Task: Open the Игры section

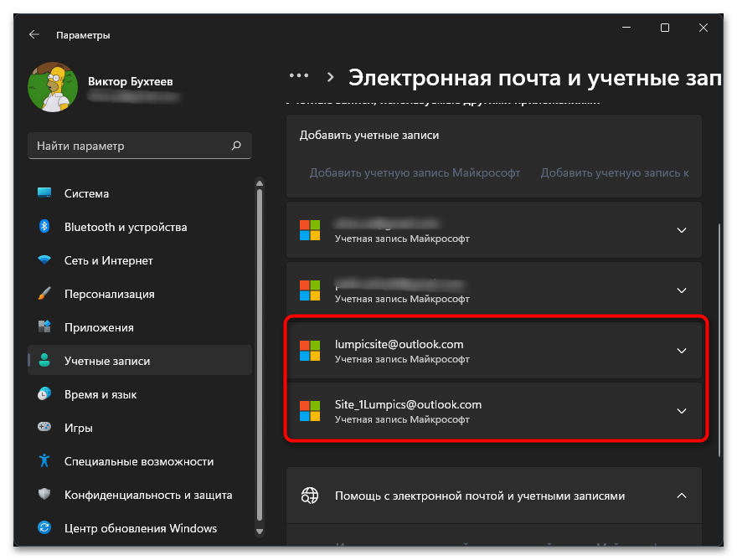Action: point(140,428)
